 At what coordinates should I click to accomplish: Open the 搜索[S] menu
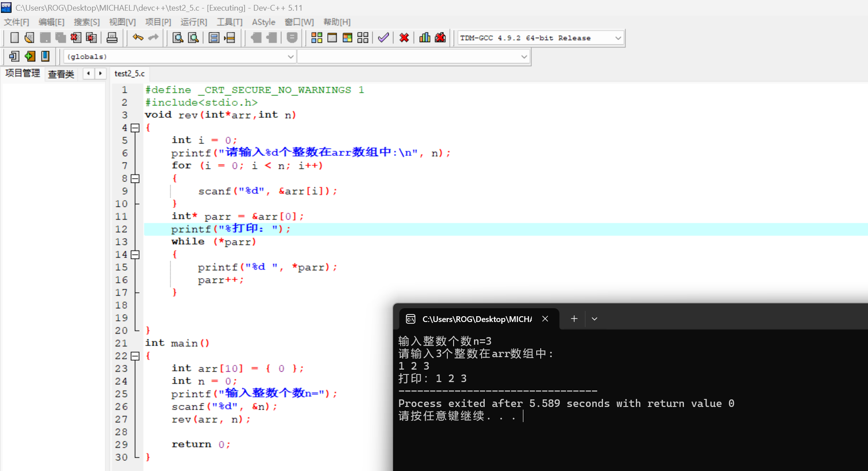(87, 22)
